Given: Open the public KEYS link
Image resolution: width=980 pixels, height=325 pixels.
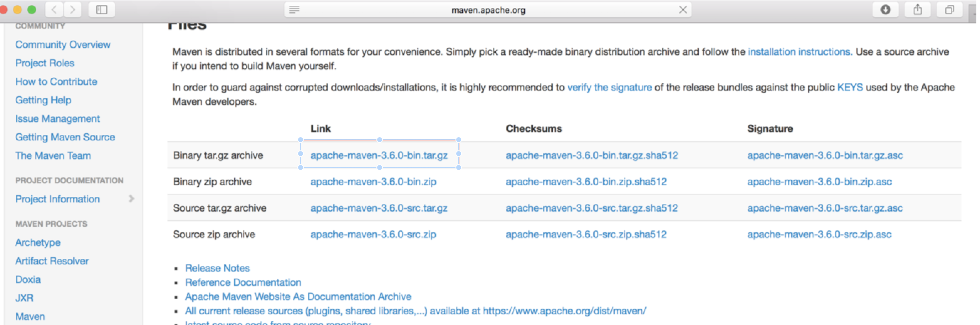Looking at the screenshot, I should [x=850, y=88].
